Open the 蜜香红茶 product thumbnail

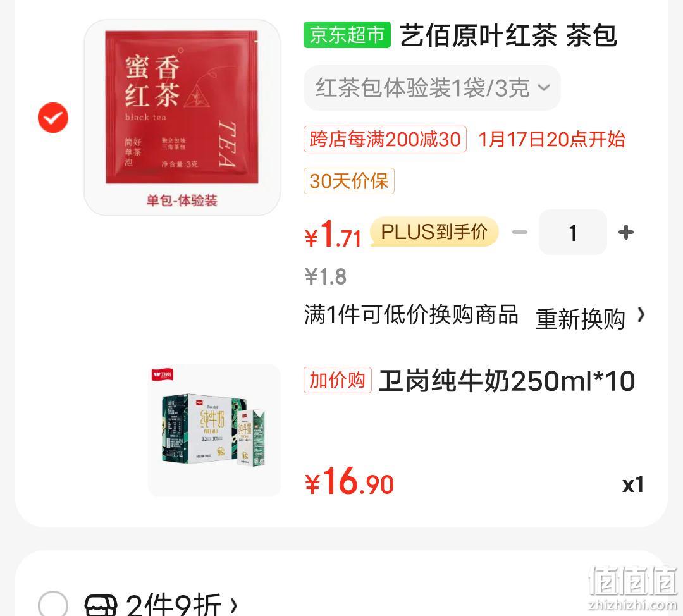click(x=182, y=118)
